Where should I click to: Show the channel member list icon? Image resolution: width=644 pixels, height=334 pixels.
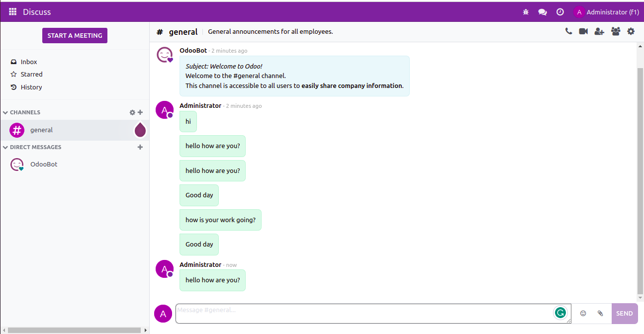click(x=616, y=31)
